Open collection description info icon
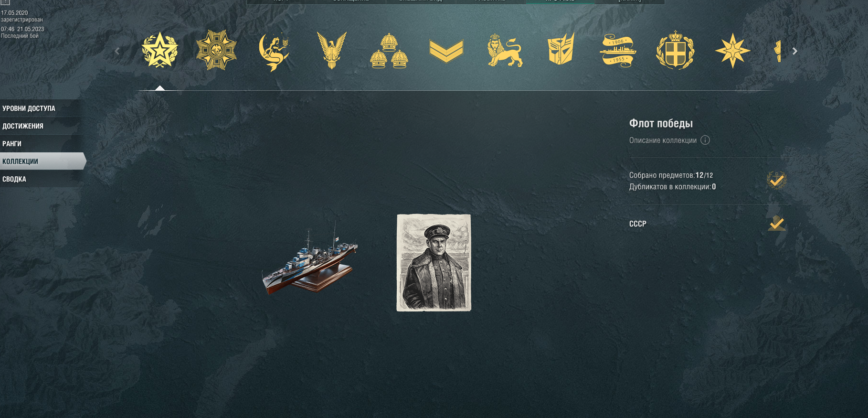This screenshot has height=418, width=868. [x=705, y=140]
